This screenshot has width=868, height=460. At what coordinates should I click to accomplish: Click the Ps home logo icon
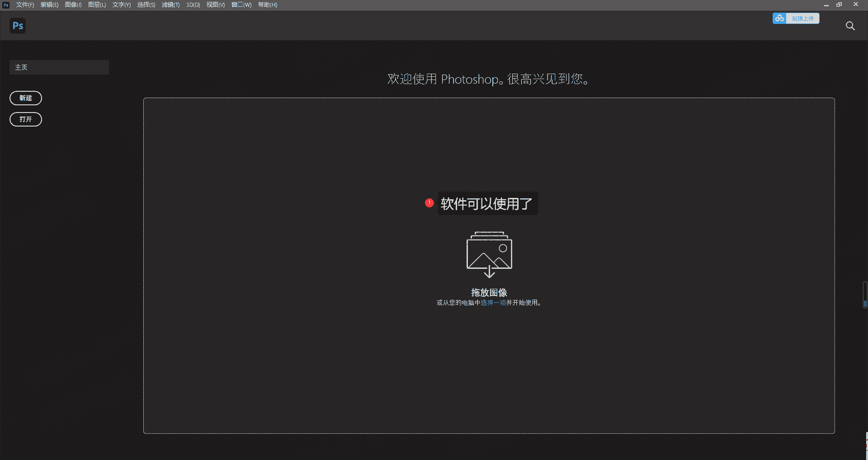pyautogui.click(x=18, y=26)
